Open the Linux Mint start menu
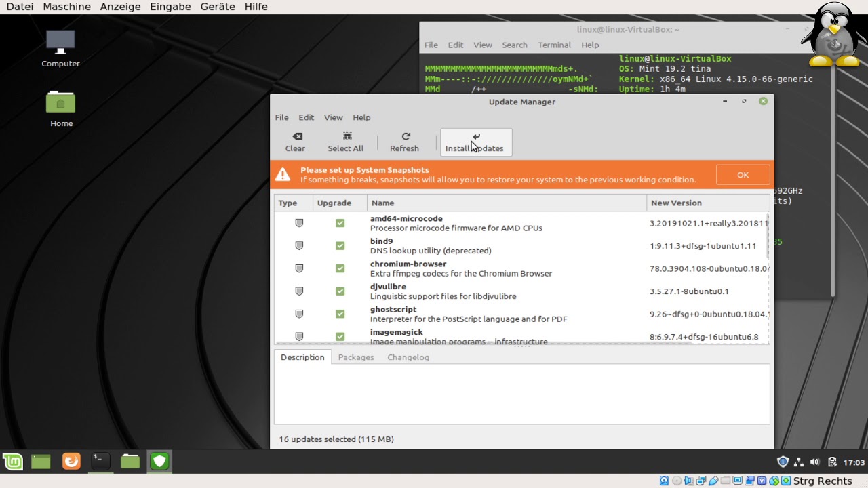 coord(12,462)
